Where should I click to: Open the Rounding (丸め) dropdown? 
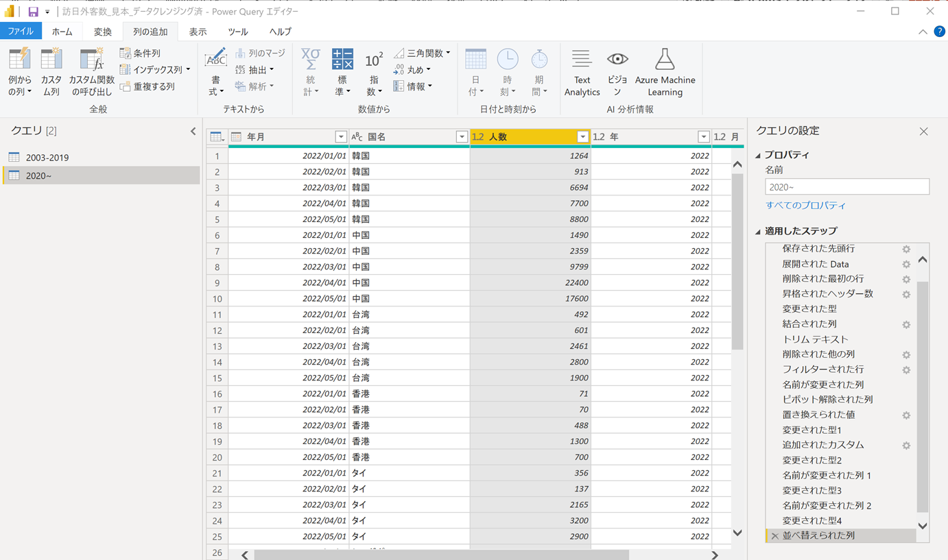pyautogui.click(x=412, y=69)
